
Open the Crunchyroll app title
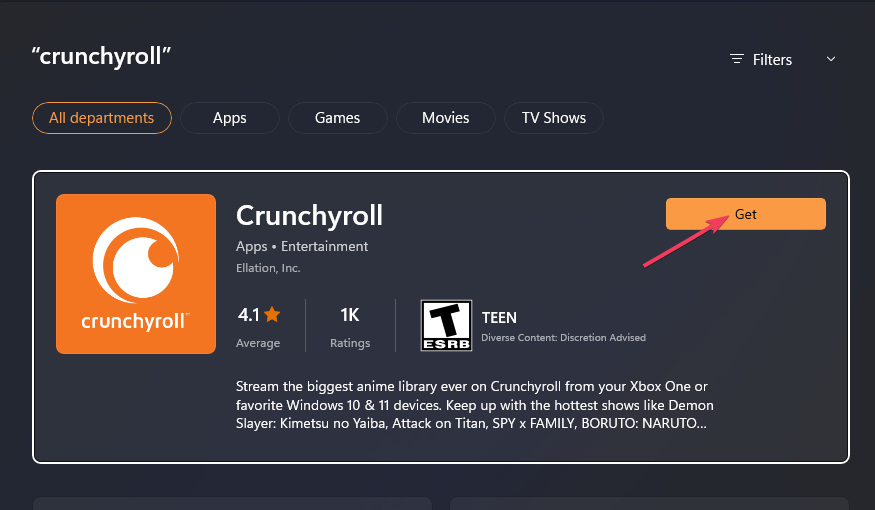coord(309,215)
